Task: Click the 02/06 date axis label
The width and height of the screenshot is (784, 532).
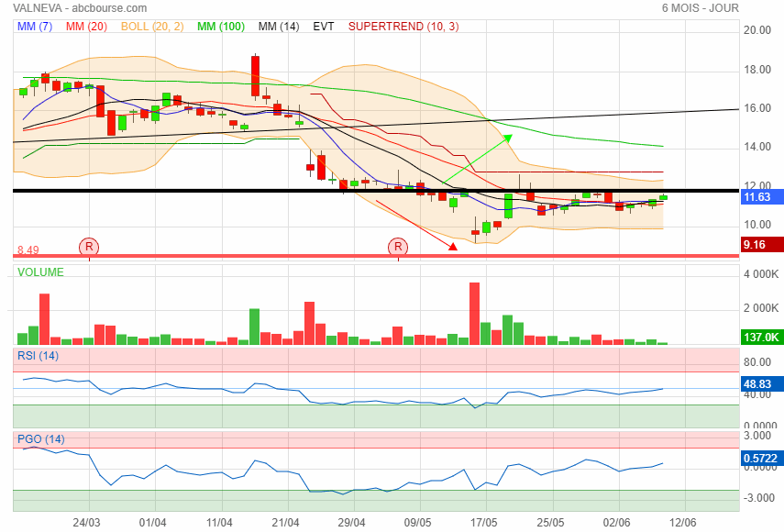Action: point(616,523)
